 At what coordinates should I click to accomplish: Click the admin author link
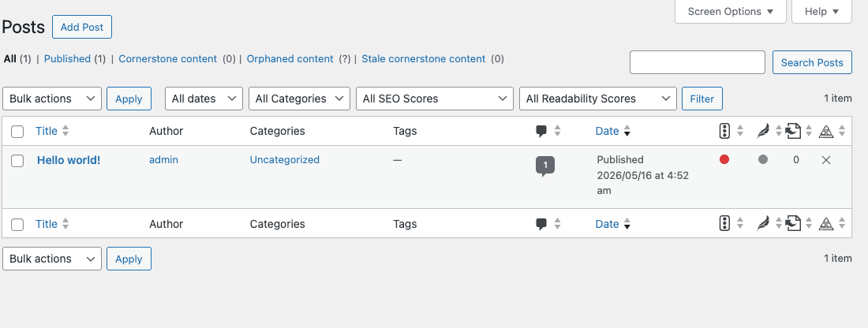click(x=164, y=160)
